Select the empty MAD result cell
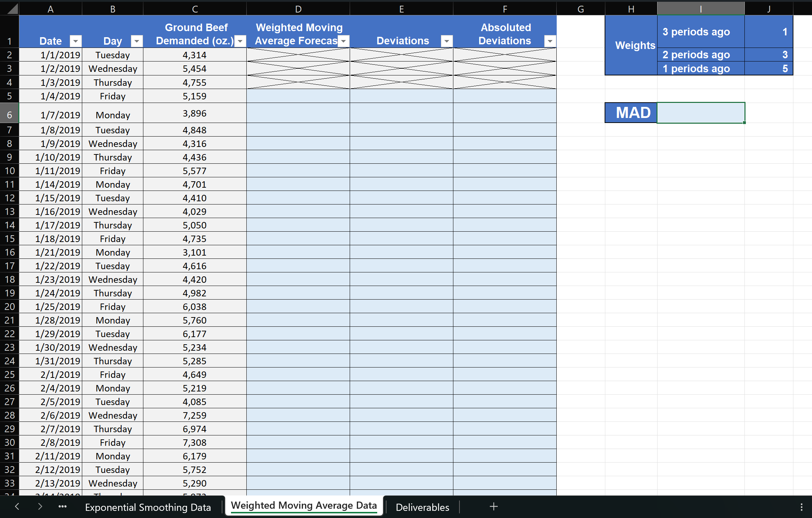This screenshot has width=812, height=518. 701,113
